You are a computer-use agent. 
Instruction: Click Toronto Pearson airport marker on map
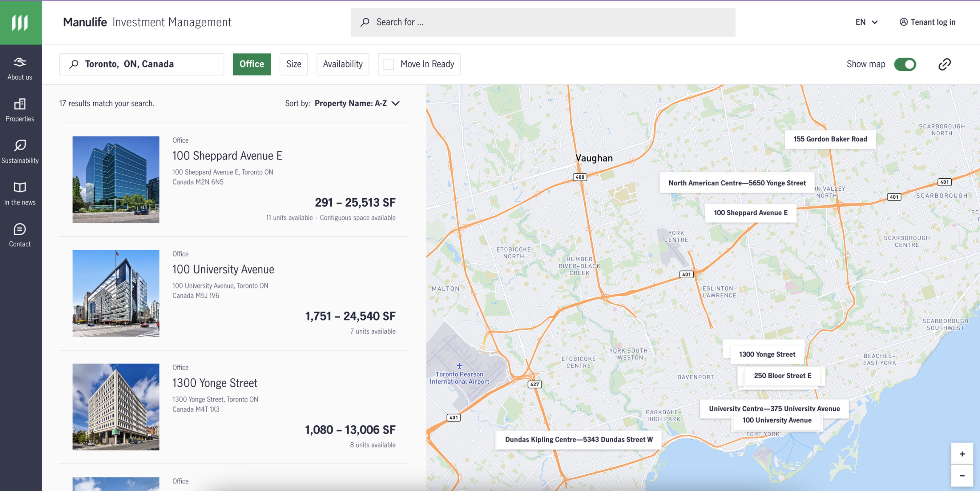pos(460,366)
